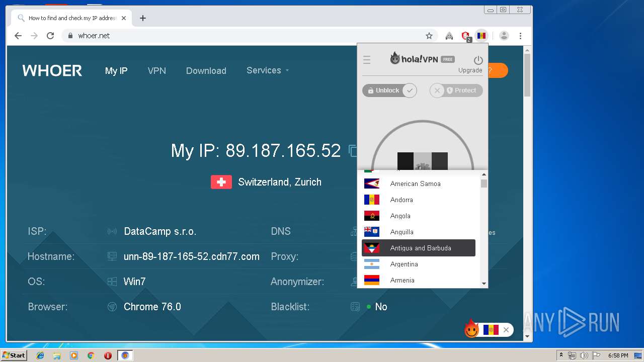Screen dimensions: 644x362
Task: Click the Hola VPN extension toolbar icon
Action: tap(481, 36)
